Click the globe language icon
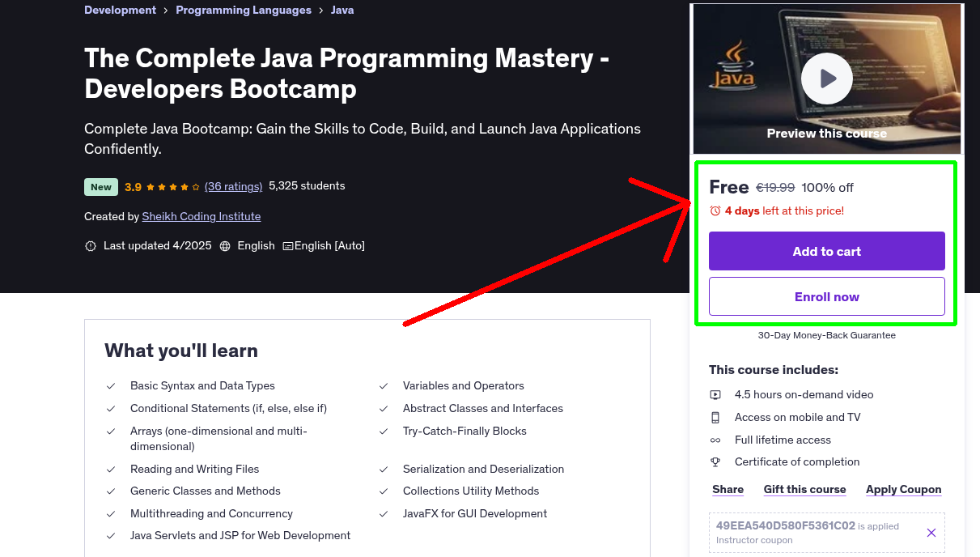The image size is (980, 557). click(x=225, y=246)
